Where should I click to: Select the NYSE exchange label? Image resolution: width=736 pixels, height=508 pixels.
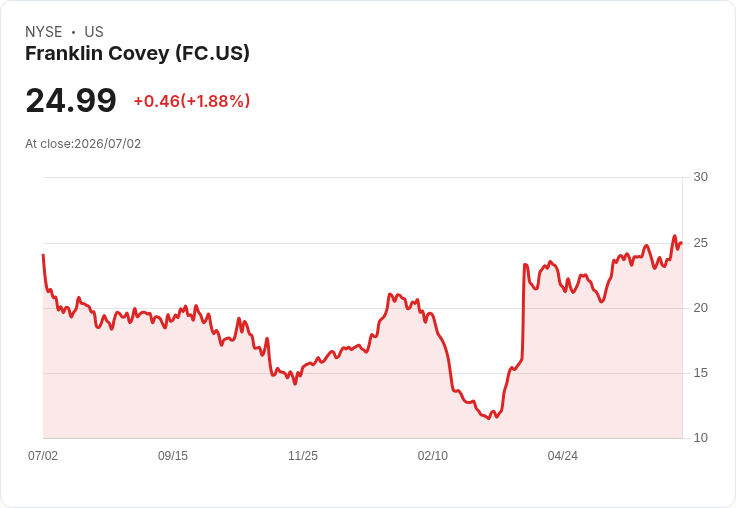point(44,32)
